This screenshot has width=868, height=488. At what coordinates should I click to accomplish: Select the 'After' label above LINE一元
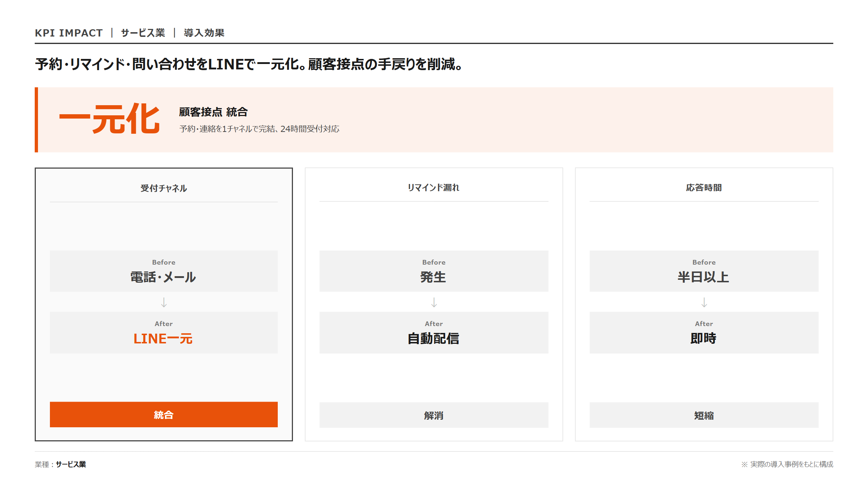(x=164, y=324)
